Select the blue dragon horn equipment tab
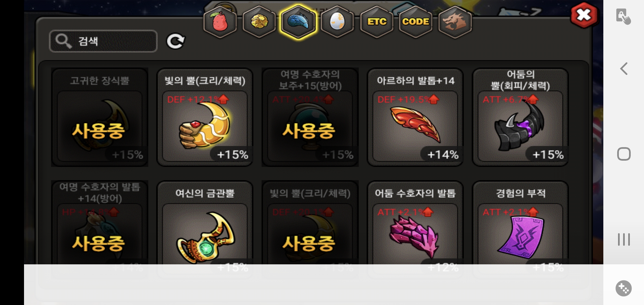The image size is (644, 305). [x=298, y=22]
